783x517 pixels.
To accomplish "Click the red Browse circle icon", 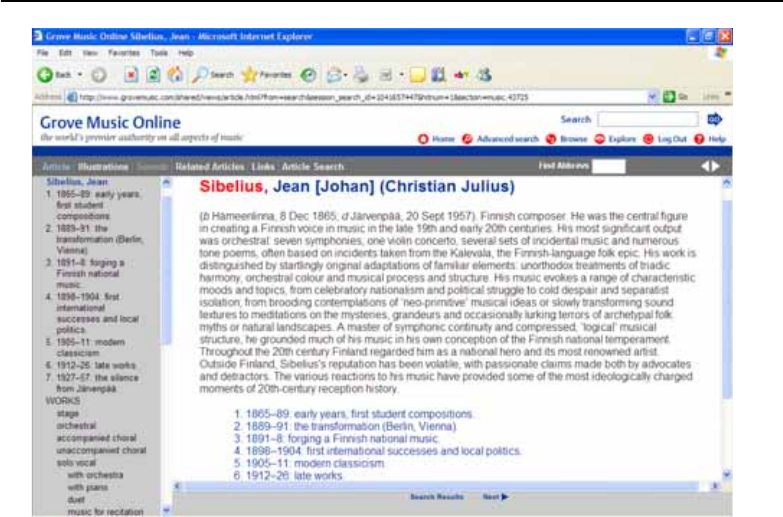I will point(551,139).
